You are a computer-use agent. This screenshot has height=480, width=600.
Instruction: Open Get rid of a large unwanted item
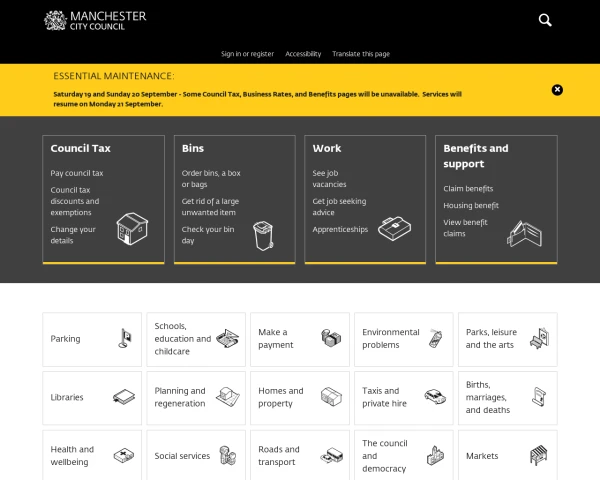click(210, 207)
